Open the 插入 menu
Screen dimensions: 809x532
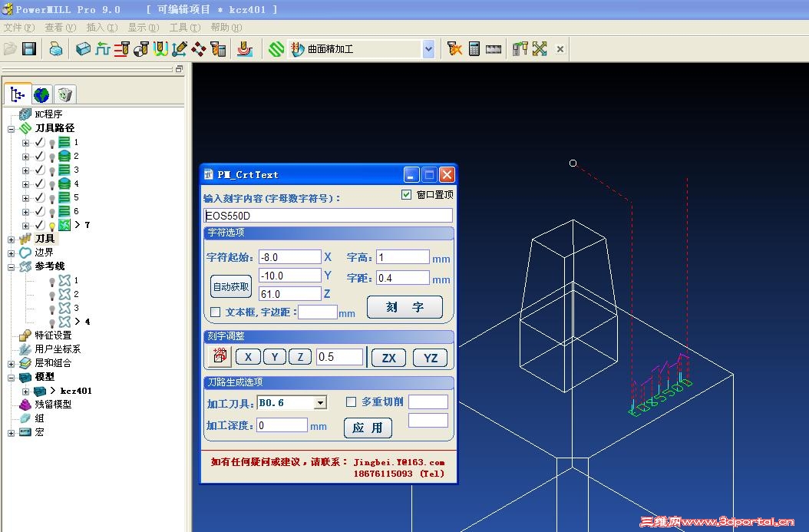point(101,28)
